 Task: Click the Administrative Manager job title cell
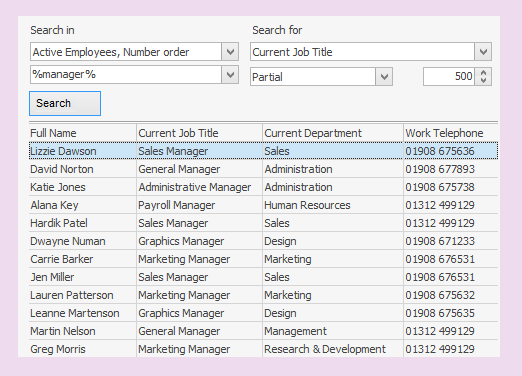point(199,187)
